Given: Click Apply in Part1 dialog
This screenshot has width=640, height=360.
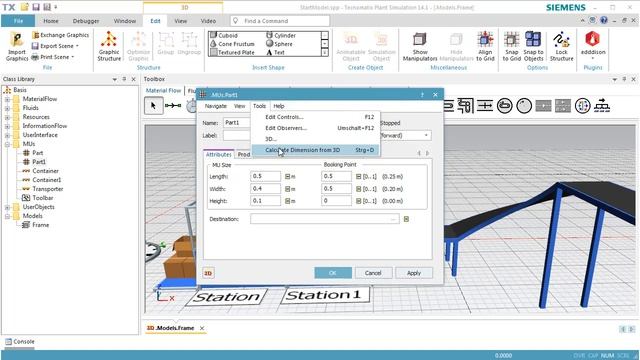Looking at the screenshot, I should [413, 273].
